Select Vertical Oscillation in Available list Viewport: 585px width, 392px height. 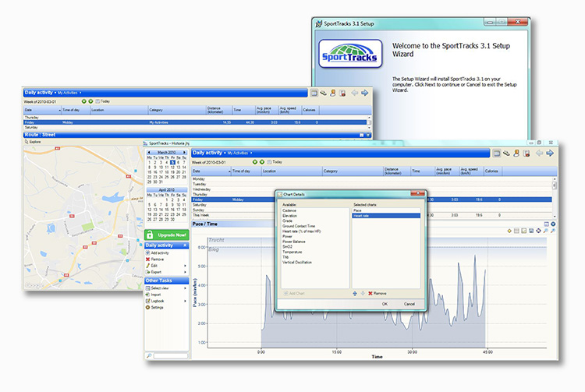tap(297, 263)
